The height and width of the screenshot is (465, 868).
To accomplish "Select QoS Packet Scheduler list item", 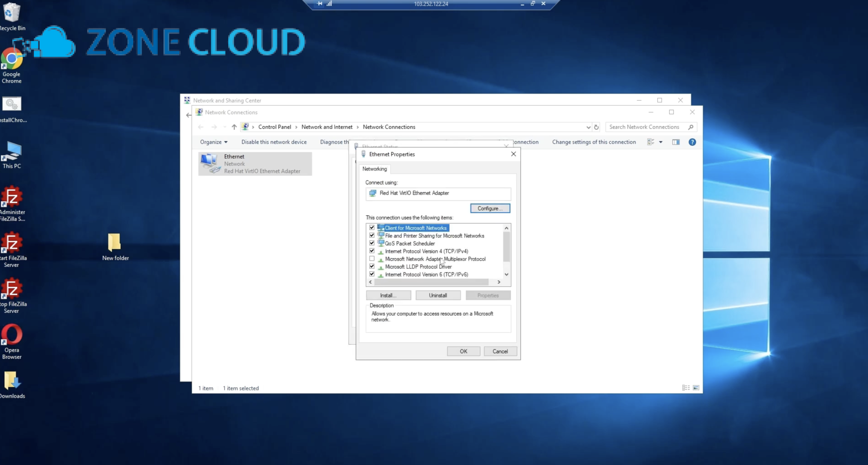I will pos(410,243).
